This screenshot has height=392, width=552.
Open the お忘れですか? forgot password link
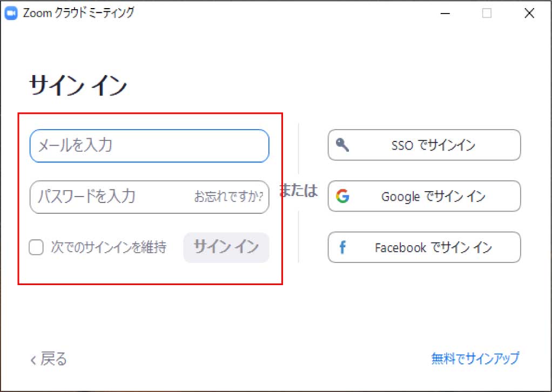coord(228,197)
